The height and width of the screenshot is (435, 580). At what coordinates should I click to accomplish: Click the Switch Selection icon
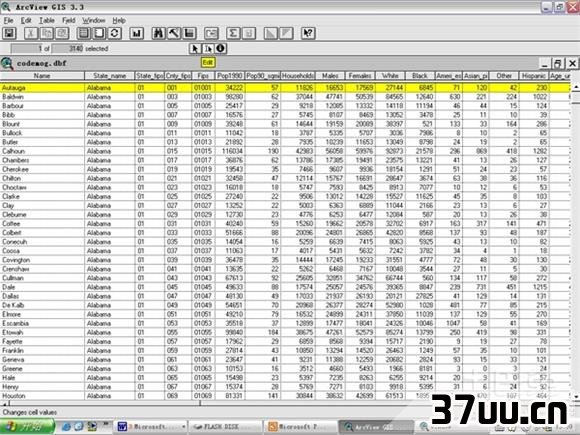pyautogui.click(x=114, y=33)
